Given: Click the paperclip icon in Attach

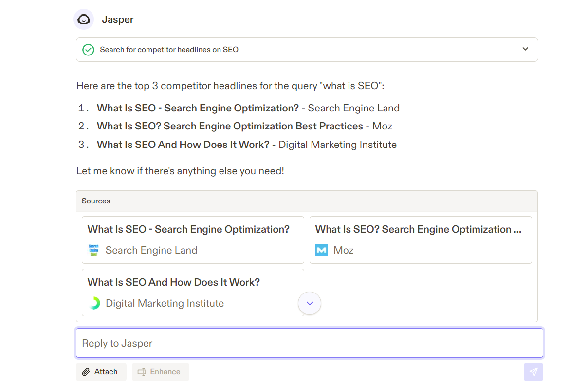Looking at the screenshot, I should 86,372.
